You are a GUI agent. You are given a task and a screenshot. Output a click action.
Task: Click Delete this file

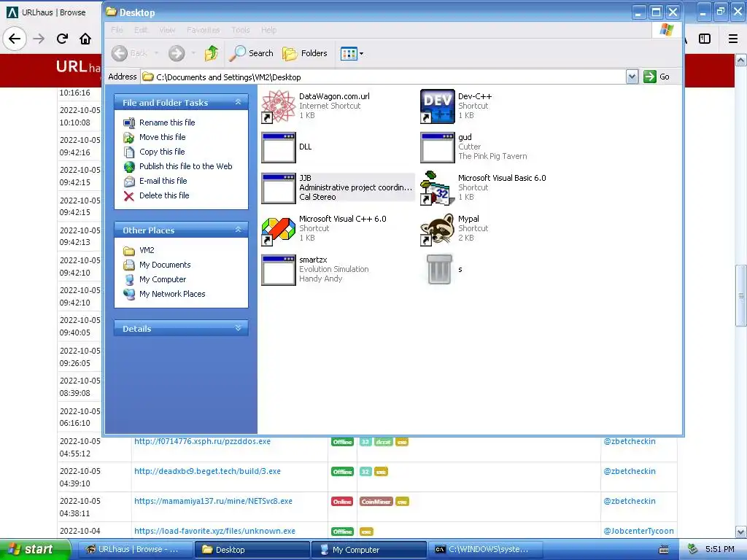(x=156, y=195)
